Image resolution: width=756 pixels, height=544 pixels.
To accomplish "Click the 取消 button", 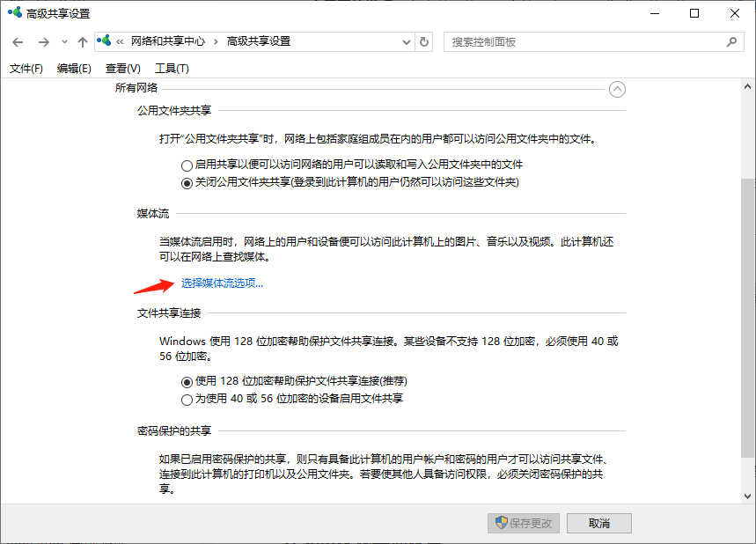I will 598,523.
